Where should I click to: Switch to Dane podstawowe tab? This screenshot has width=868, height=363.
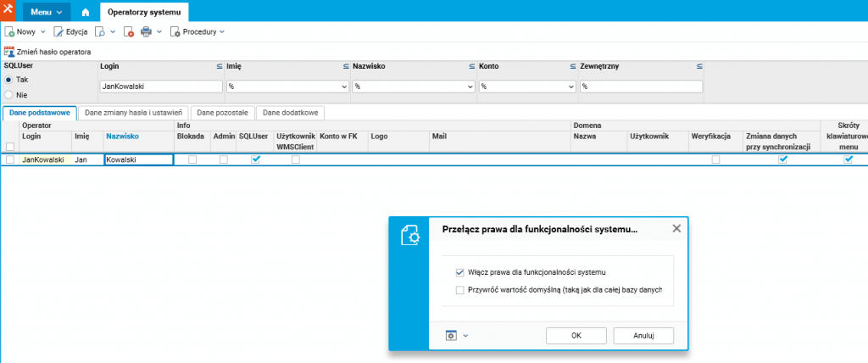point(40,113)
